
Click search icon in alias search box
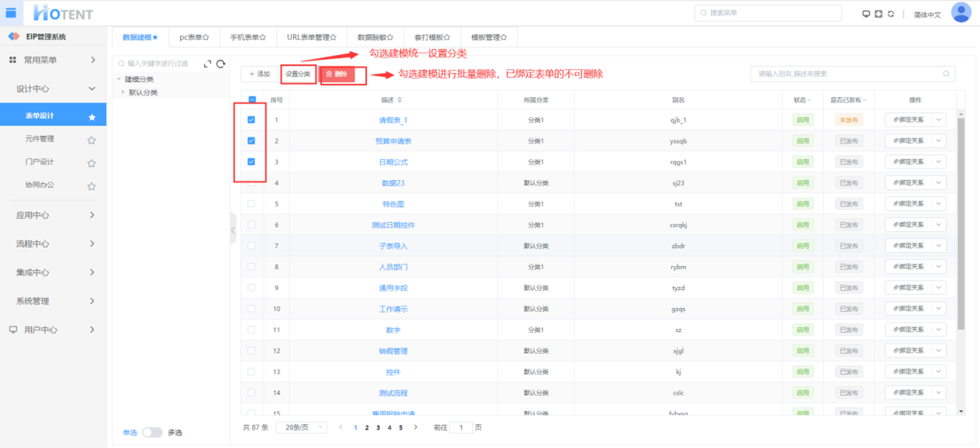coord(945,74)
